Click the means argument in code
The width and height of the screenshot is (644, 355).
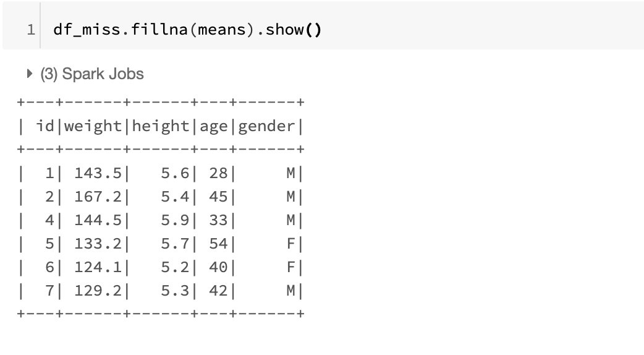(222, 30)
